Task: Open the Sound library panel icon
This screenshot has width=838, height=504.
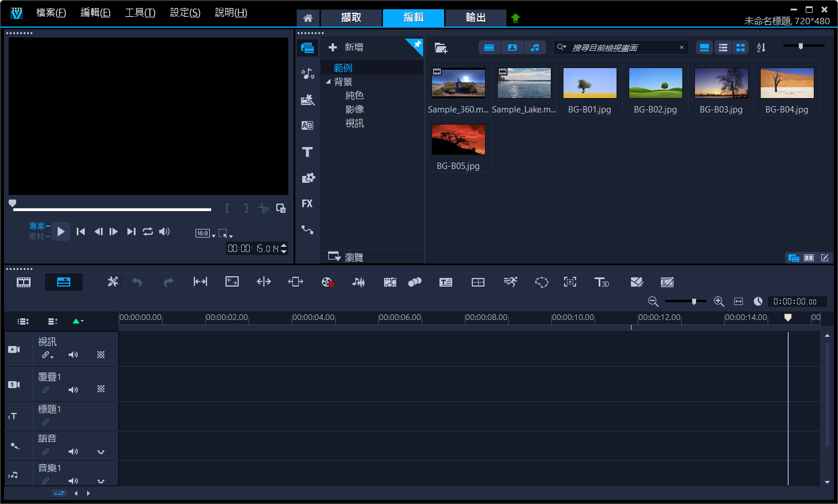Action: coord(307,74)
